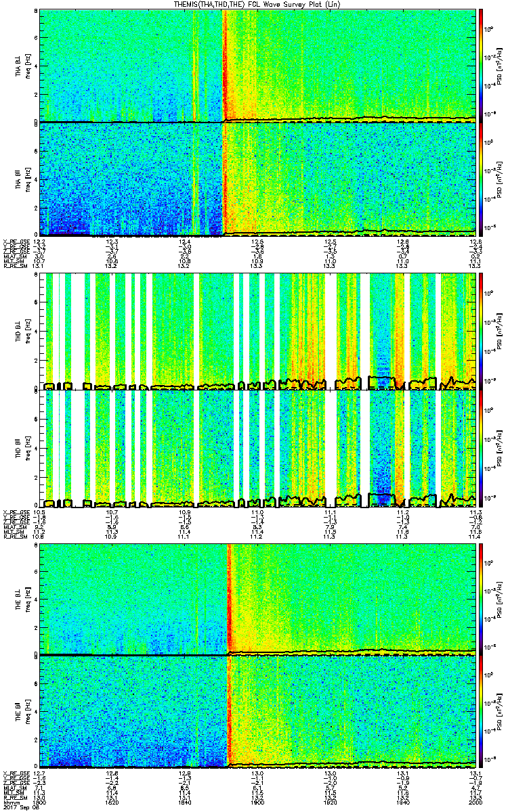Click the 'THA B∥ freq [Hz]' axis label
This screenshot has width=508, height=812.
(x=22, y=179)
